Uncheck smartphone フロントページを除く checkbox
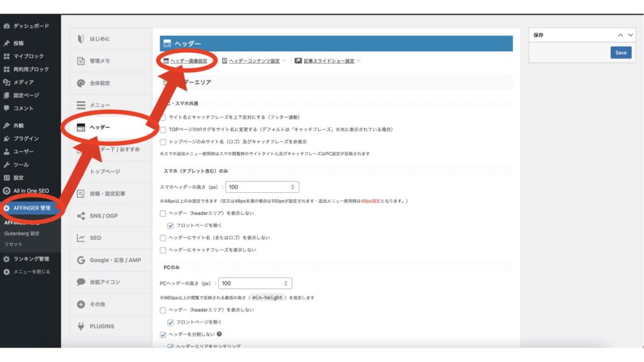Screen dimensions: 644x362 coord(170,226)
